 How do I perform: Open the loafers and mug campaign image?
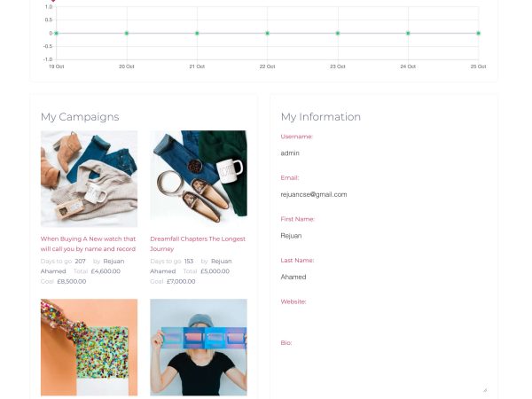[199, 179]
